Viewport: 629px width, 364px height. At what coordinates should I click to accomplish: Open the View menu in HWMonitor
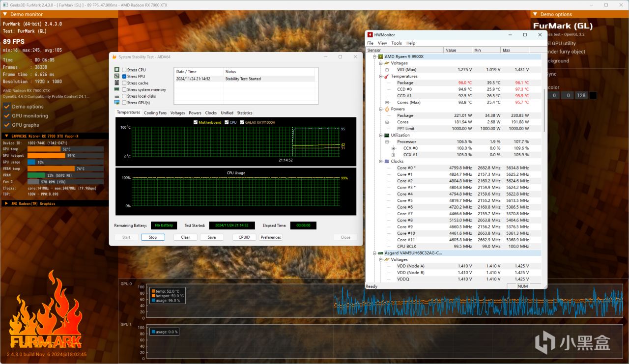(382, 43)
